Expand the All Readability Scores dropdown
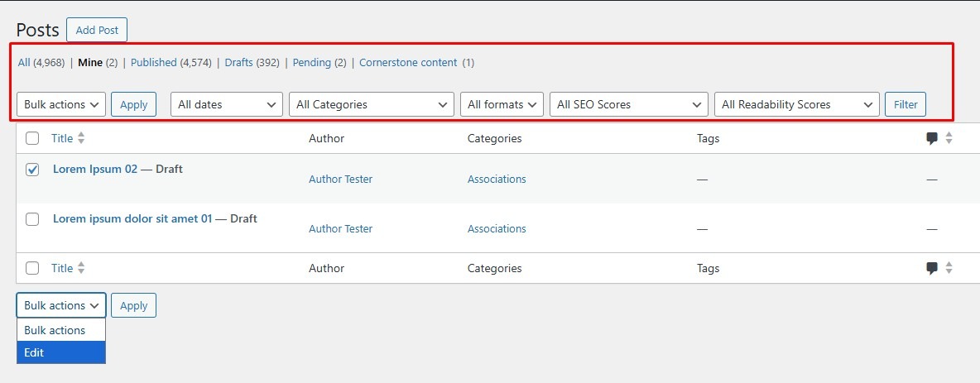The width and height of the screenshot is (980, 383). tap(795, 104)
